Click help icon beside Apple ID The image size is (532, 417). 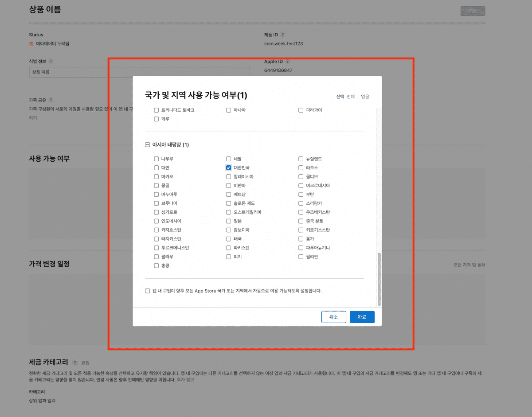tap(287, 62)
